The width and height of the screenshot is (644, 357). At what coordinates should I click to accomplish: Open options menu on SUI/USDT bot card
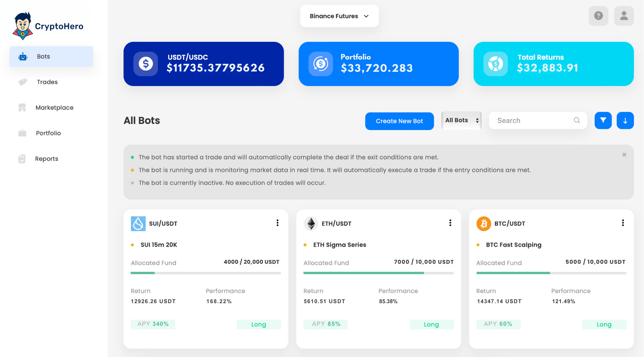pyautogui.click(x=277, y=223)
